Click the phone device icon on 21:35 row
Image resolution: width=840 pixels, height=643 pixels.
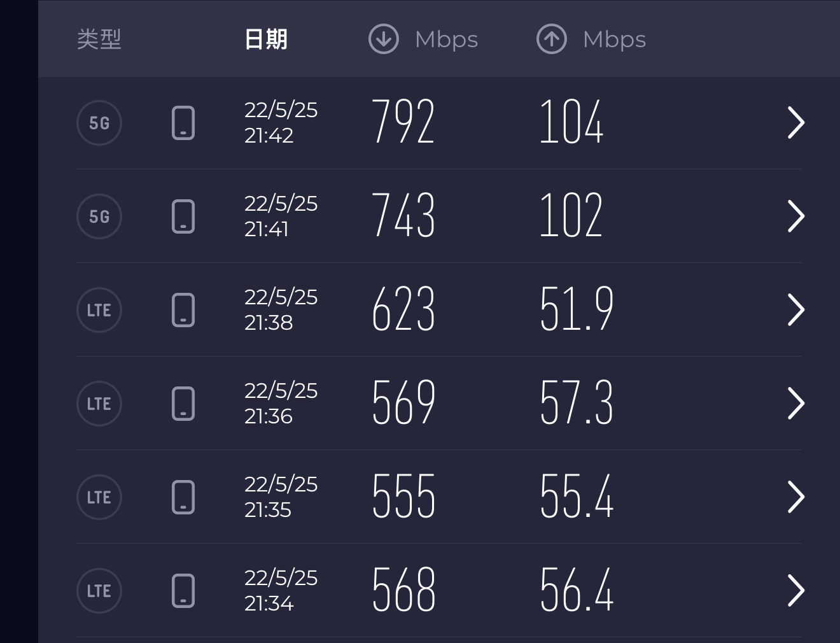coord(183,497)
